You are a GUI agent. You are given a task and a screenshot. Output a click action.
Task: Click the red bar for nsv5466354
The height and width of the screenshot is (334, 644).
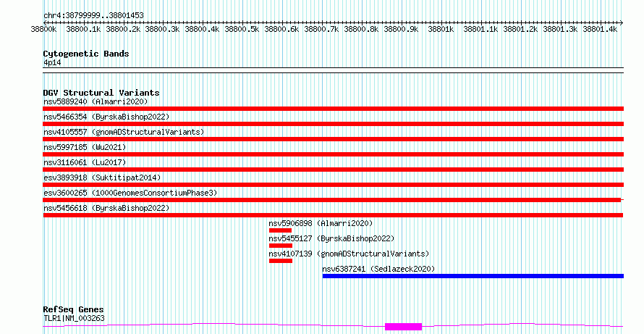[x=334, y=124]
